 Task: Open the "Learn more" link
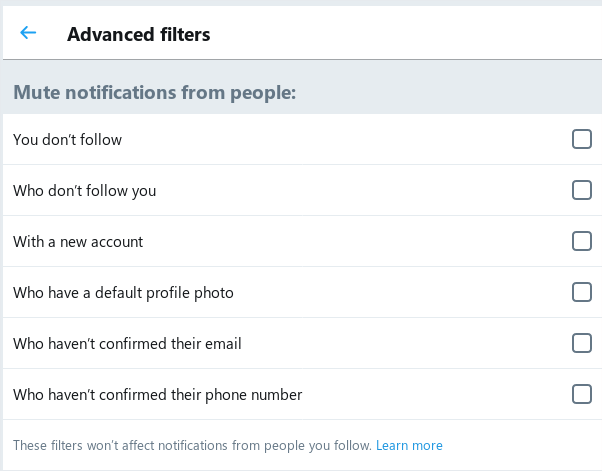409,445
